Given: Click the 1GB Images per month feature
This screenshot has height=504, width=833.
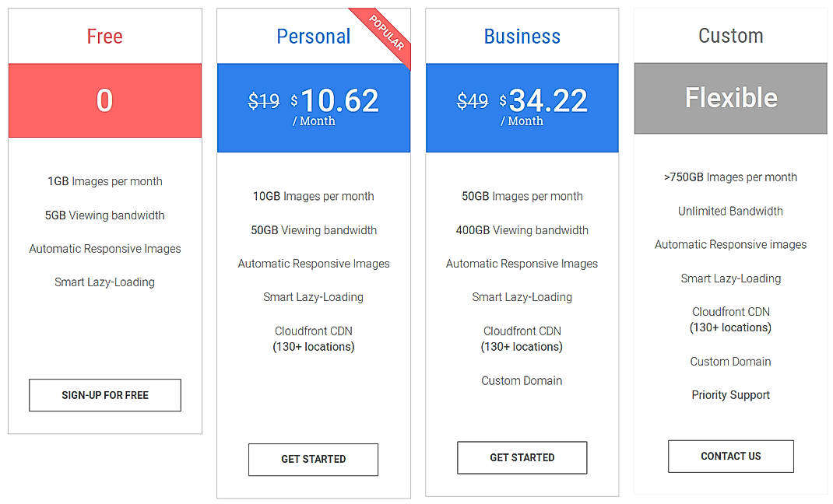Looking at the screenshot, I should click(x=104, y=181).
